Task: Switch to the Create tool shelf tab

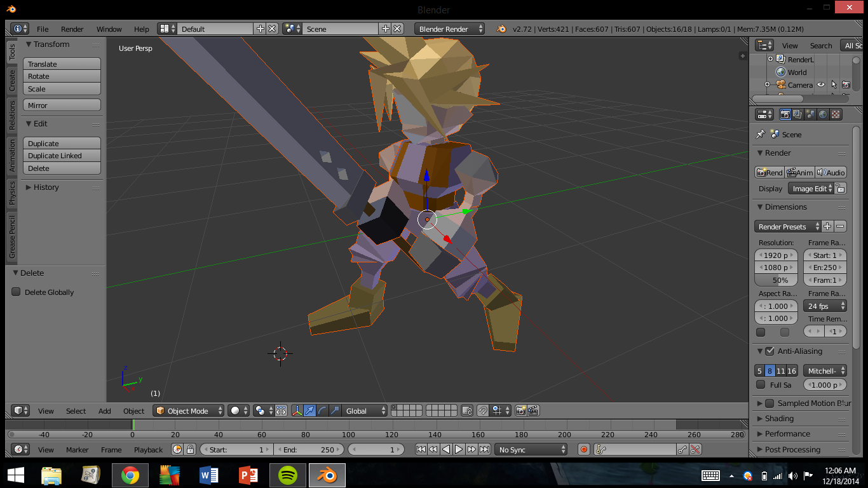Action: click(11, 81)
